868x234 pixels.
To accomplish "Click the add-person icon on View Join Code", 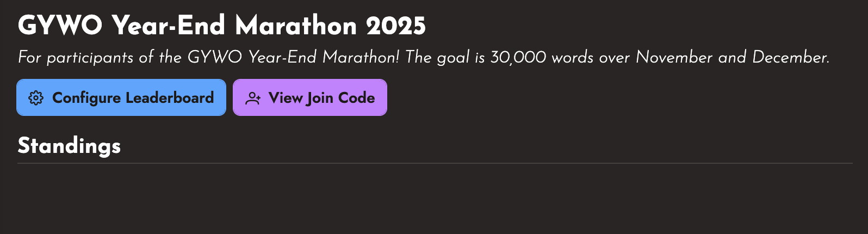I will [253, 98].
